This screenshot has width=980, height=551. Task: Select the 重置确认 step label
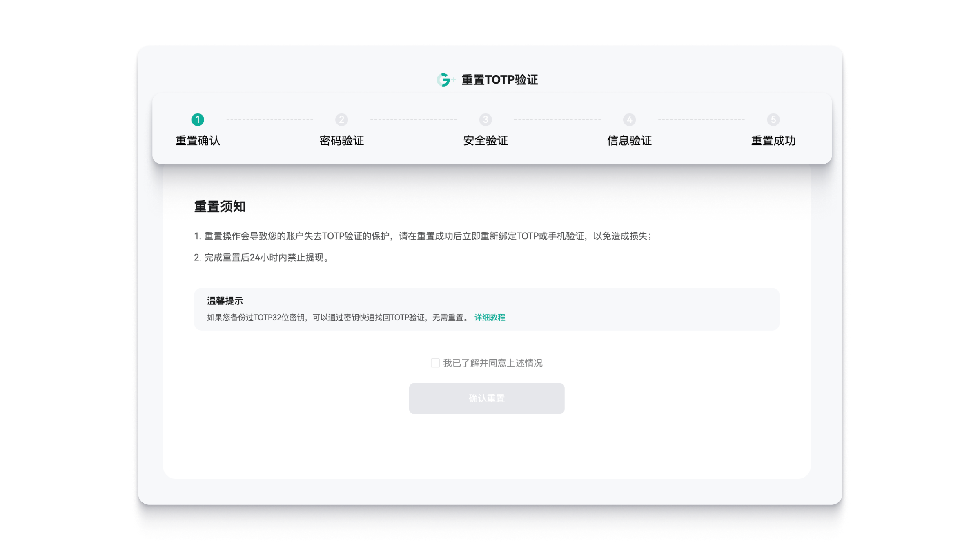[x=198, y=141]
